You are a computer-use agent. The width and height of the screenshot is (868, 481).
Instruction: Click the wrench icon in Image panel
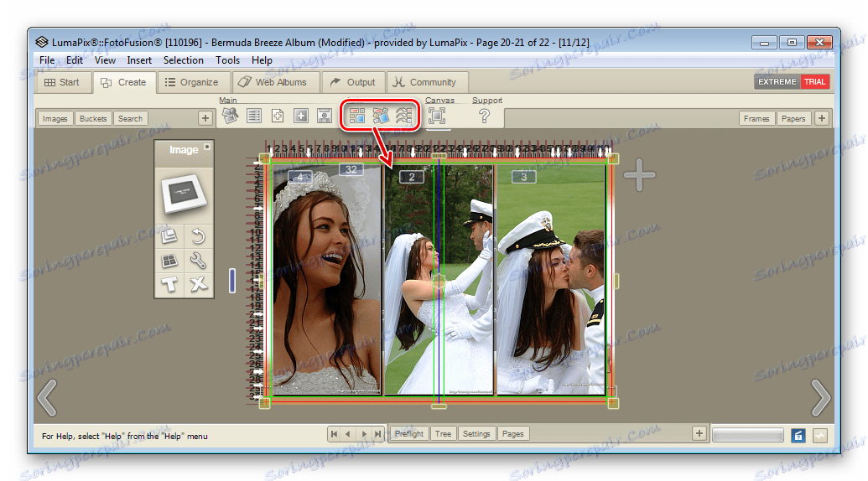click(198, 261)
